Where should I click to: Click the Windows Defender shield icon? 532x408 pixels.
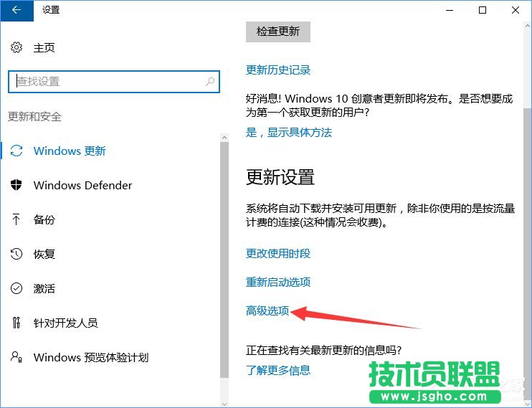pyautogui.click(x=16, y=185)
